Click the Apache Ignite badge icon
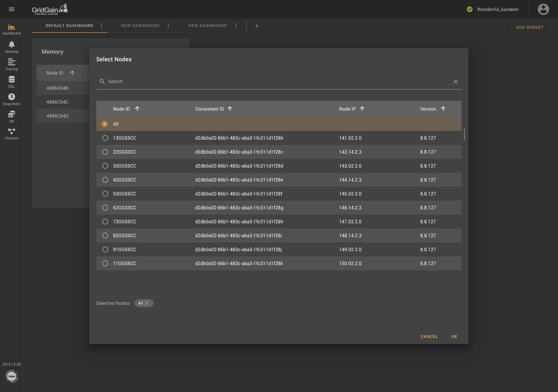 (x=12, y=376)
